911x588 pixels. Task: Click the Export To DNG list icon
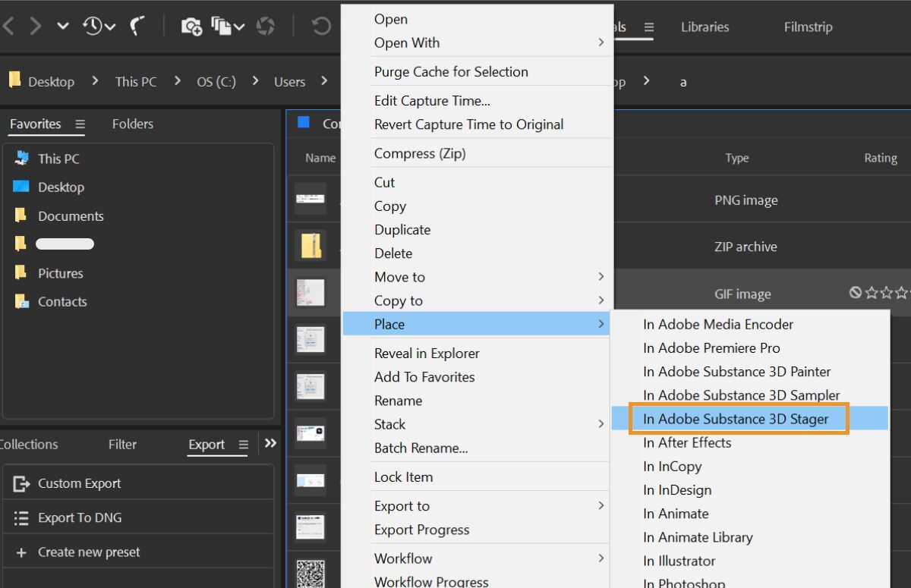[x=21, y=518]
